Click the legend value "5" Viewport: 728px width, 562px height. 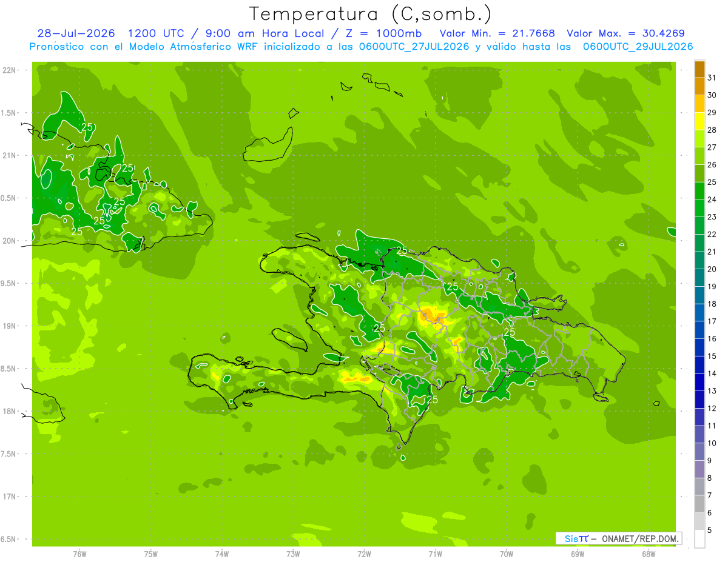[x=710, y=530]
